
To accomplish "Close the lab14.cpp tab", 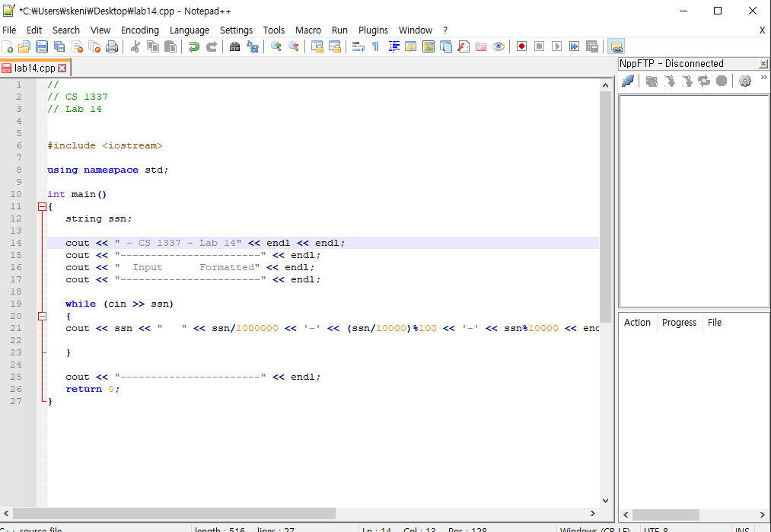I will [x=62, y=68].
